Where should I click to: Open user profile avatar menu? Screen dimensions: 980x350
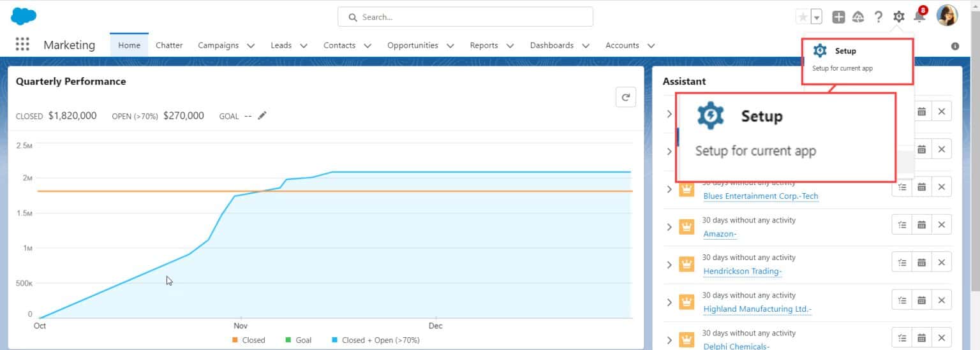947,16
